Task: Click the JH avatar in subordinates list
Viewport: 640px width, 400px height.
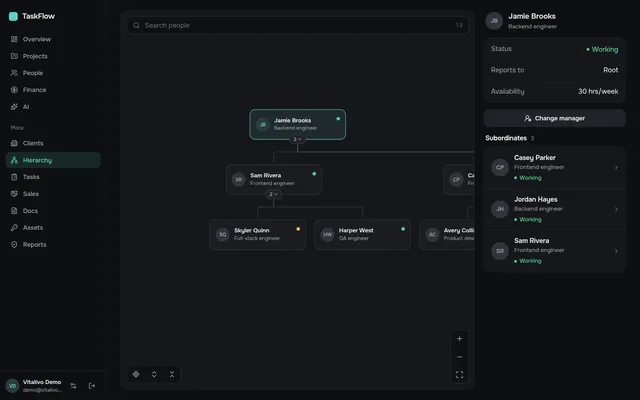Action: (500, 209)
